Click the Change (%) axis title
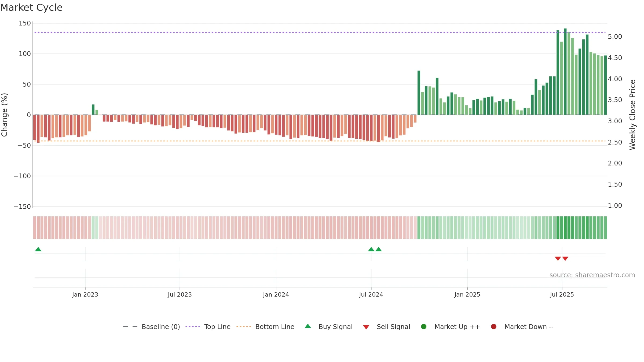Image resolution: width=644 pixels, height=362 pixels. 4,115
